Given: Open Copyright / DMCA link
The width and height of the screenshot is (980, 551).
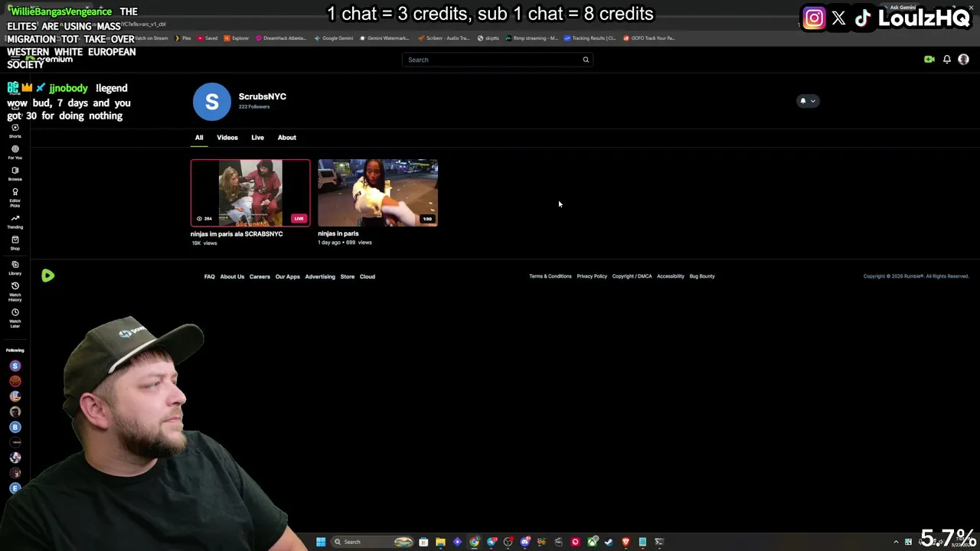Looking at the screenshot, I should [632, 276].
